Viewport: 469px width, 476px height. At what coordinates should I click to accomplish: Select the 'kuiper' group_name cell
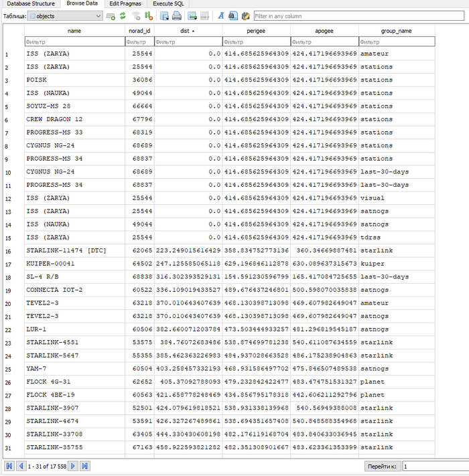(x=397, y=264)
